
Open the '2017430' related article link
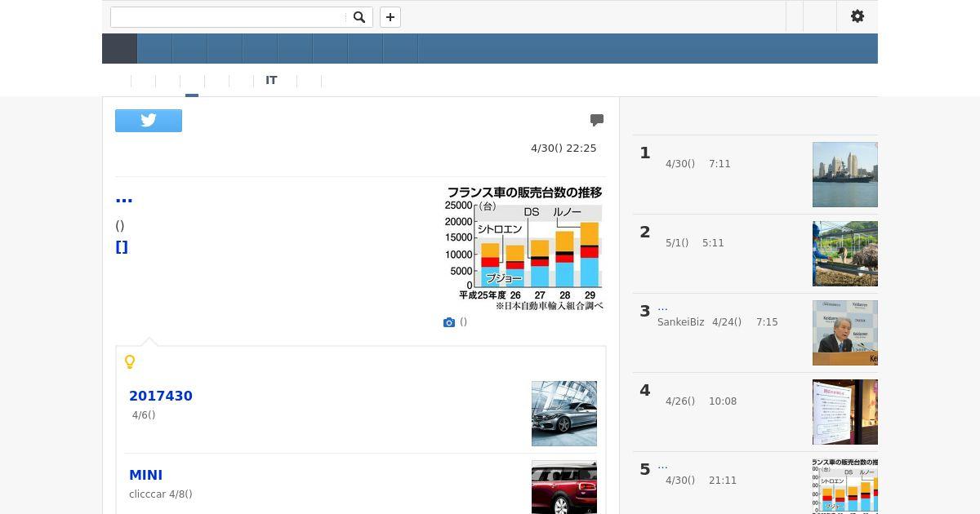coord(161,396)
